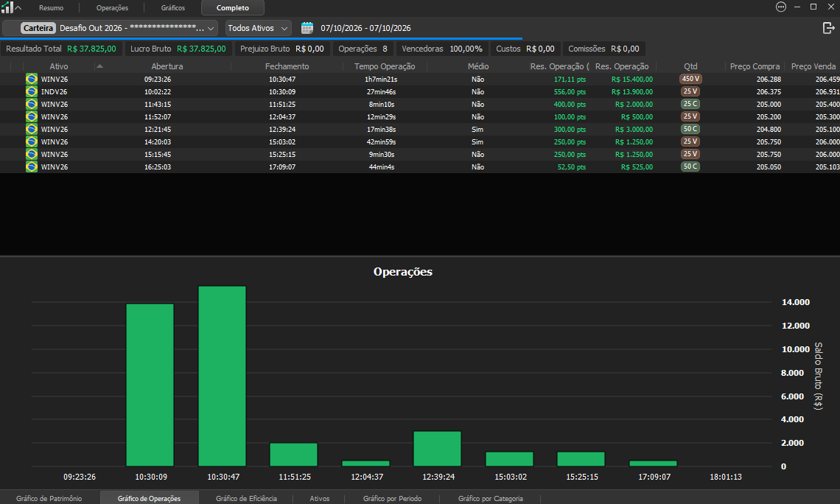Click the 1h7min21s operation time cell
The image size is (840, 504).
pos(381,80)
